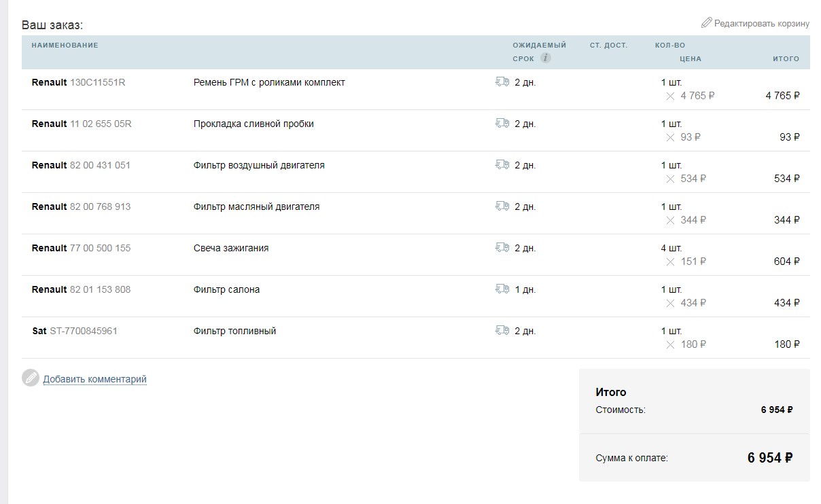Click the 604 ₽ row total
This screenshot has height=504, width=821.
(787, 262)
